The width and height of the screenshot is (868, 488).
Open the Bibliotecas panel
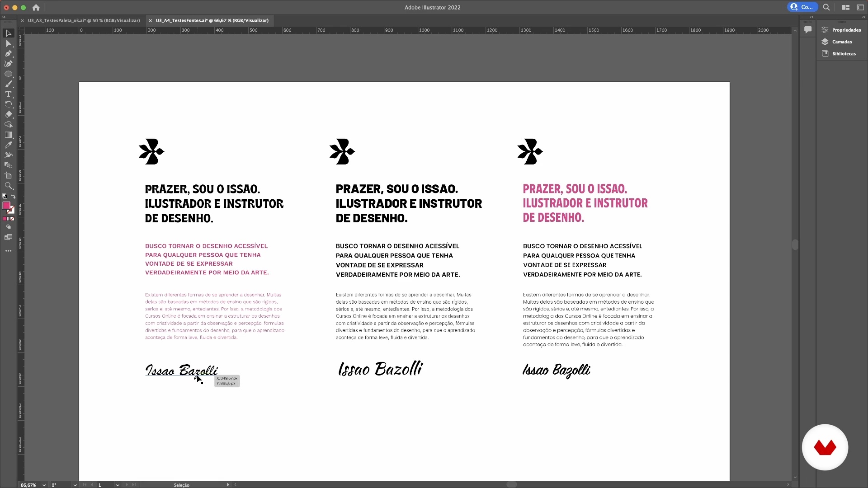point(839,53)
